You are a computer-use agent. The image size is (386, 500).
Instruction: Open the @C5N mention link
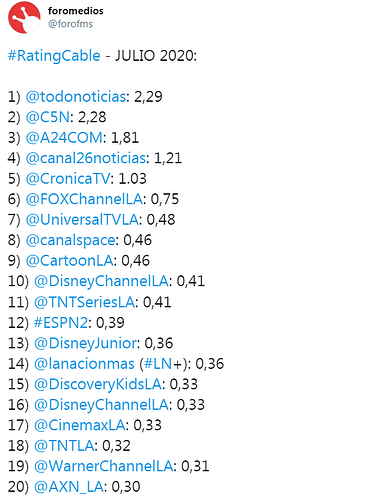coord(48,117)
